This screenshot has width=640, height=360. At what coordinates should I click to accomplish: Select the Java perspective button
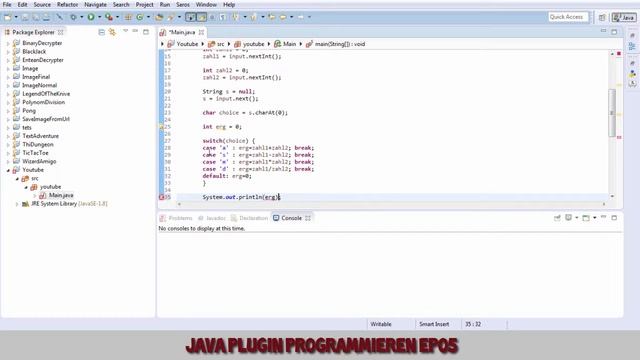(624, 17)
